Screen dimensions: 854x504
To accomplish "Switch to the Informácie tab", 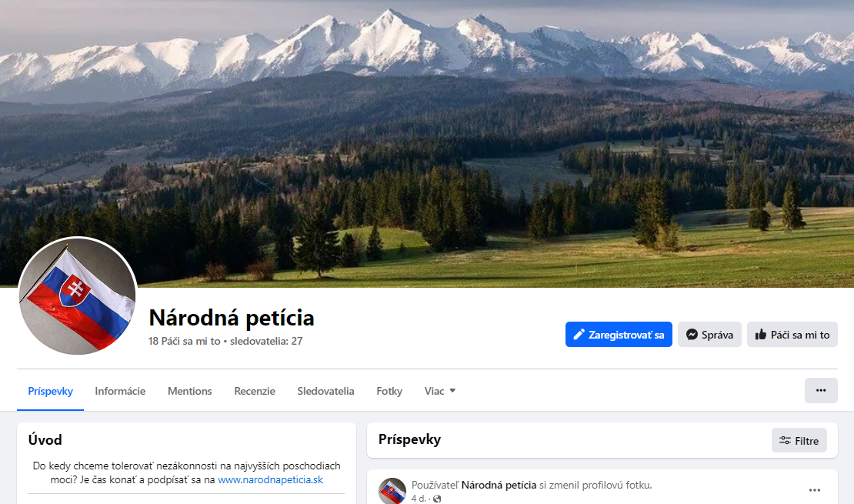I will pos(120,391).
